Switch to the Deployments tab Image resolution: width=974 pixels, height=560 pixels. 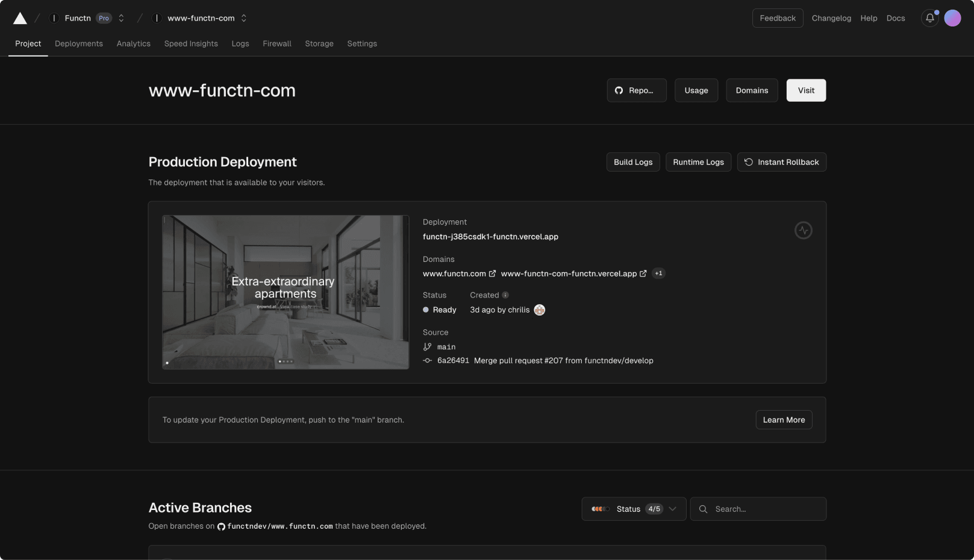coord(79,44)
